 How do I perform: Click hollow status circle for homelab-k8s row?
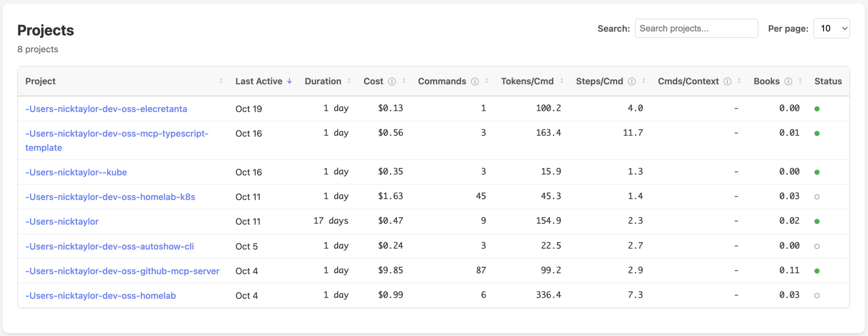(817, 197)
